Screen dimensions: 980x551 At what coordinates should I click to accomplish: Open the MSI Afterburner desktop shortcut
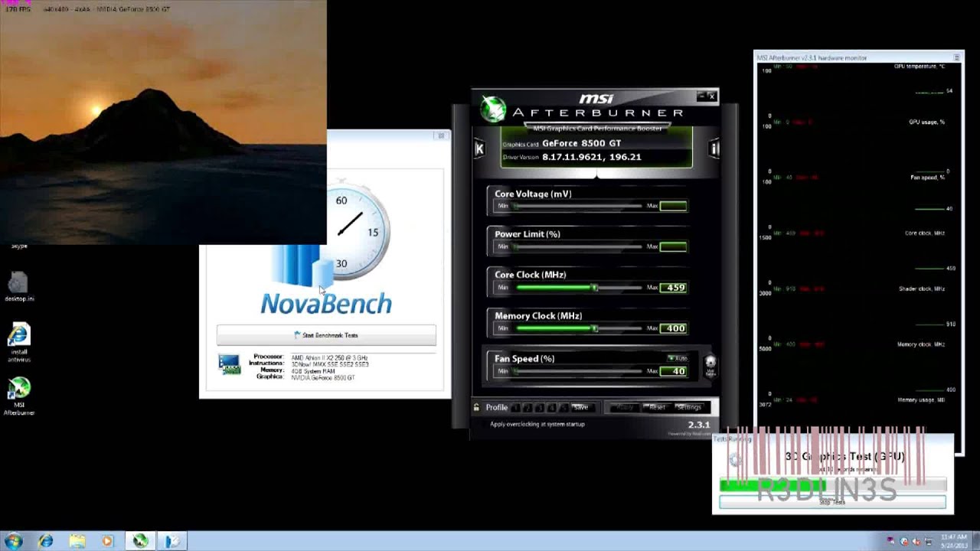[x=19, y=396]
